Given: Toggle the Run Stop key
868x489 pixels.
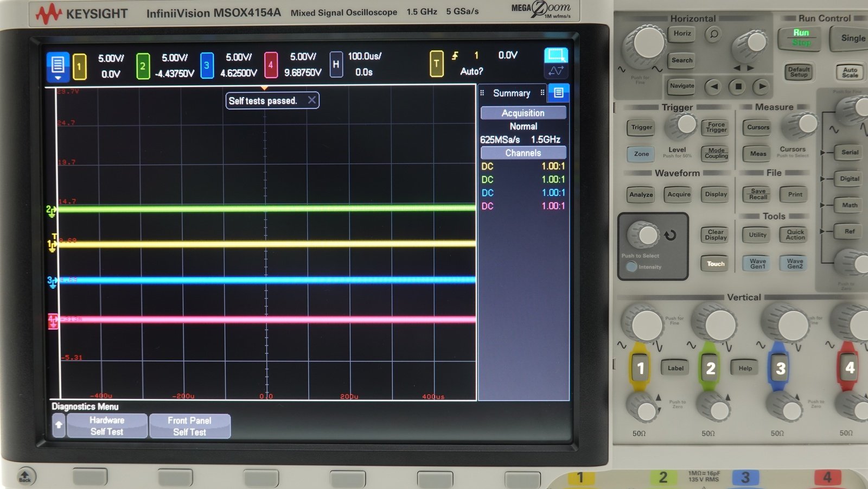Looking at the screenshot, I should (x=801, y=38).
